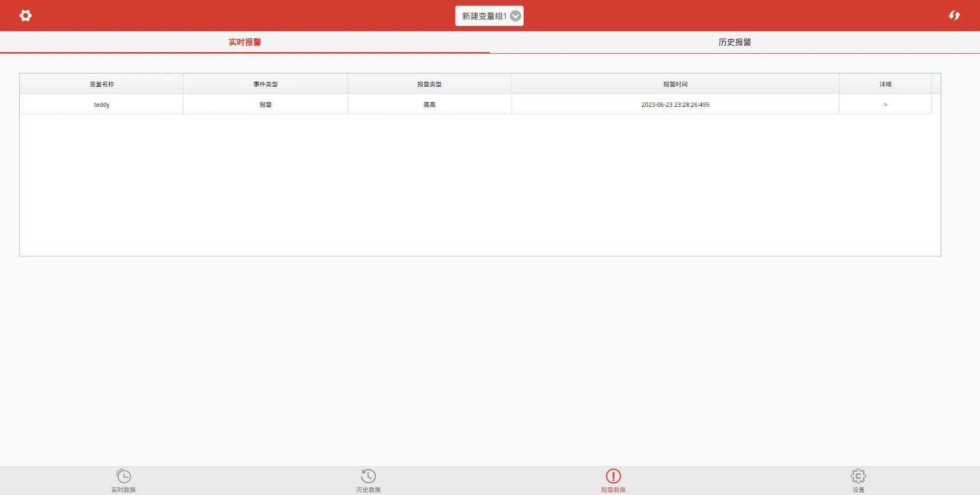Click the 详细 column header
This screenshot has width=980, height=495.
[885, 84]
